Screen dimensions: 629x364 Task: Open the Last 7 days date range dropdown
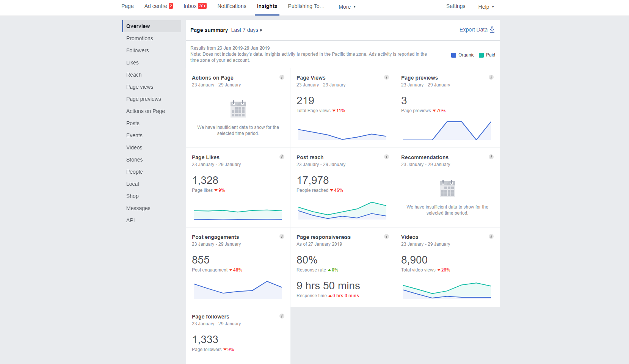[246, 30]
